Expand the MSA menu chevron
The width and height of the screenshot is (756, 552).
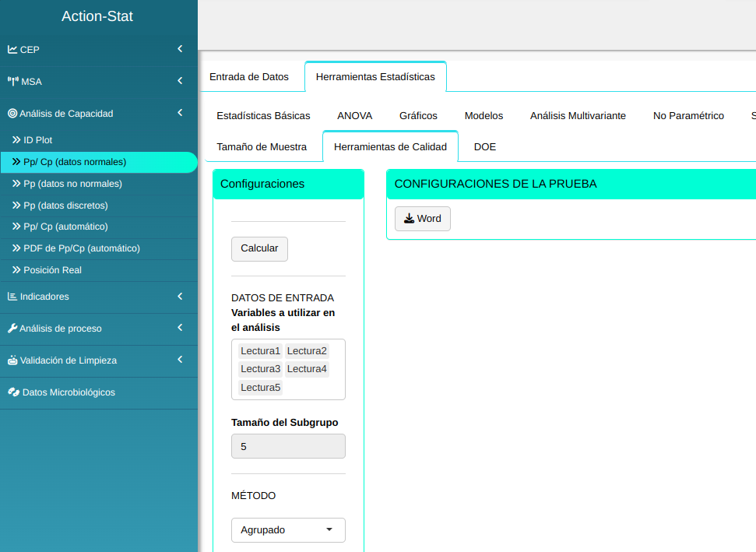coord(180,81)
